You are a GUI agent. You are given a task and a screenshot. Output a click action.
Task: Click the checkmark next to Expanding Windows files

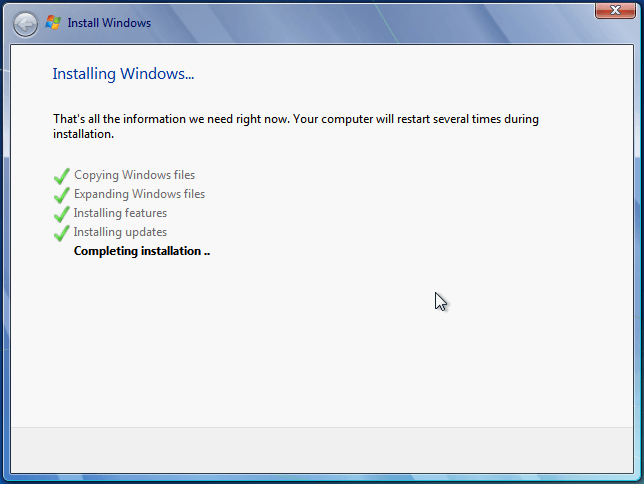pyautogui.click(x=62, y=195)
